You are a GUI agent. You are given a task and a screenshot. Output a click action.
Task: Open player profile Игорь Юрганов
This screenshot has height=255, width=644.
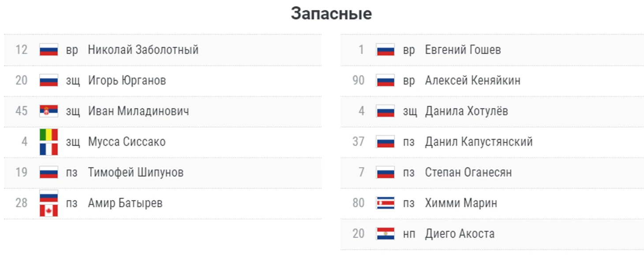[x=127, y=80]
